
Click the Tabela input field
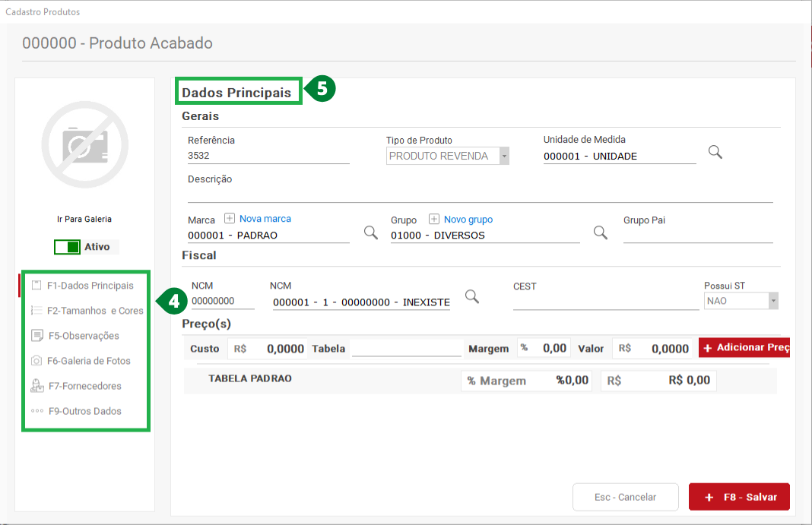coord(407,349)
